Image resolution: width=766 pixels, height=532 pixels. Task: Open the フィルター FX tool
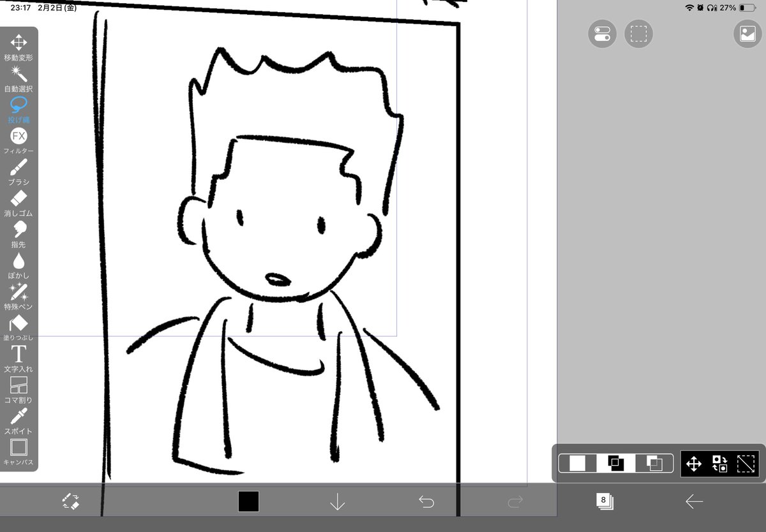point(19,141)
